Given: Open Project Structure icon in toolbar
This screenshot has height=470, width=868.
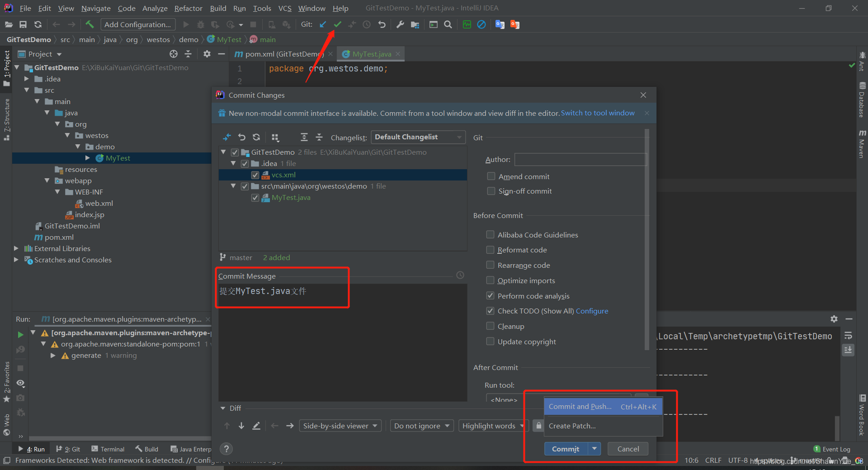Looking at the screenshot, I should 415,24.
